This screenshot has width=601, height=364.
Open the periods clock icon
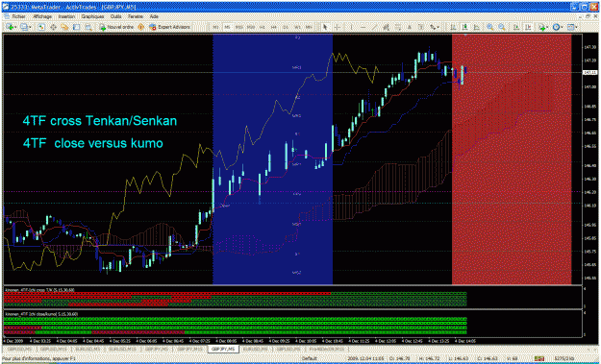coord(556,27)
